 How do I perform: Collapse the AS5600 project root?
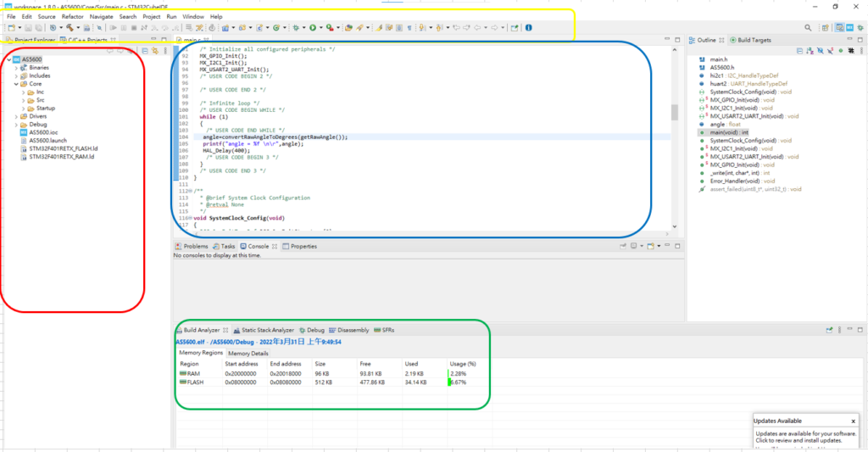[x=8, y=59]
